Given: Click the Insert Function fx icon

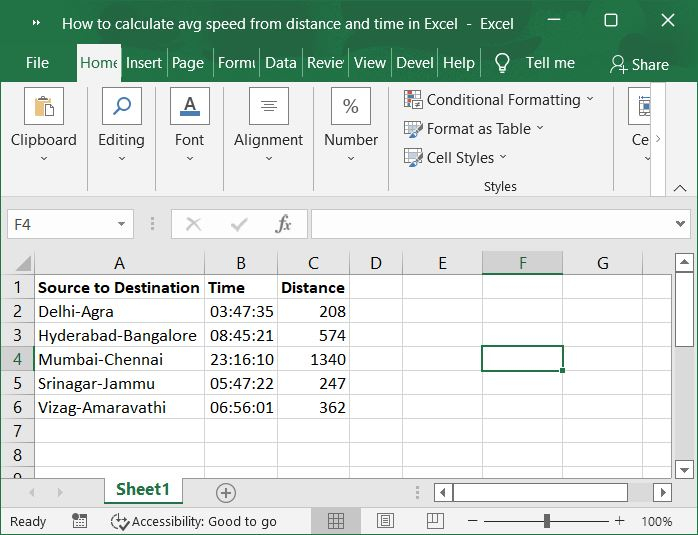Looking at the screenshot, I should [284, 225].
